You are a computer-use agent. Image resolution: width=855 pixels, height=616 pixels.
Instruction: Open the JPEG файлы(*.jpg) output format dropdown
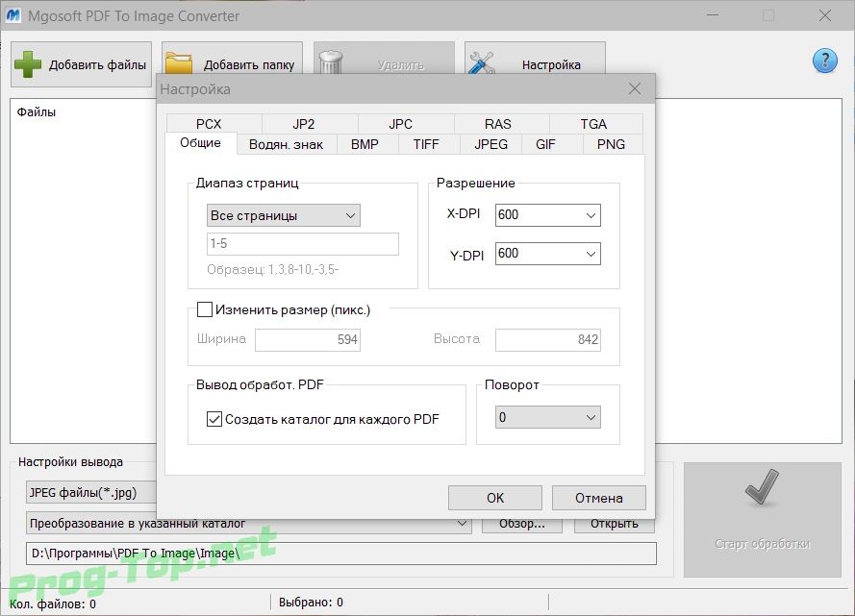[x=91, y=492]
